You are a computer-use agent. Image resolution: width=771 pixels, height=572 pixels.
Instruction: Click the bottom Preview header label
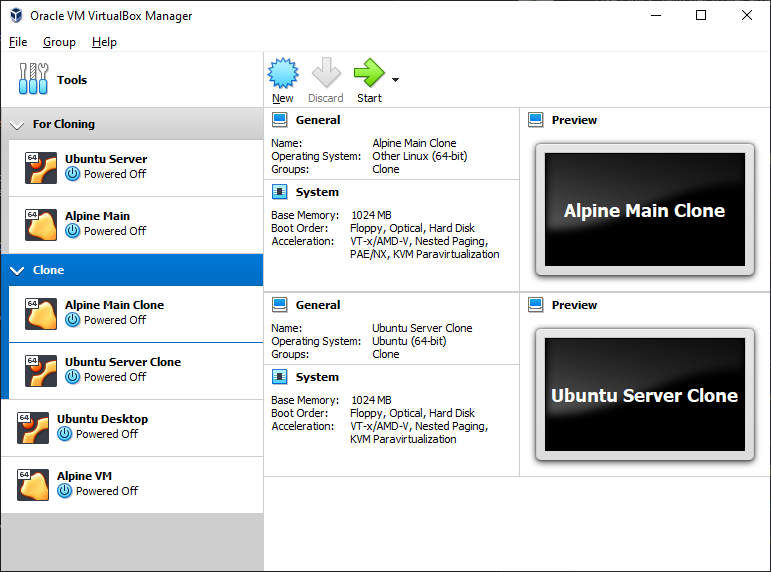click(x=574, y=305)
